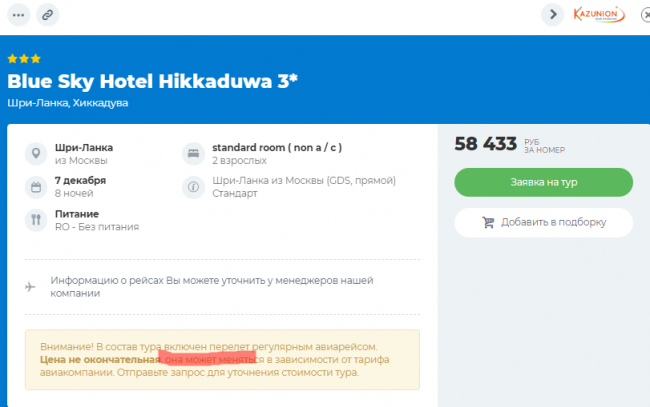Click the Blue Sky Hotel Hikkaduwa 3* title
The height and width of the screenshot is (407, 650).
(x=152, y=82)
